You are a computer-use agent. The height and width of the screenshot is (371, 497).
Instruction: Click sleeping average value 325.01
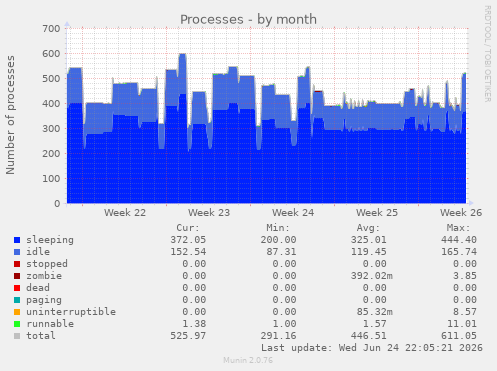(369, 240)
